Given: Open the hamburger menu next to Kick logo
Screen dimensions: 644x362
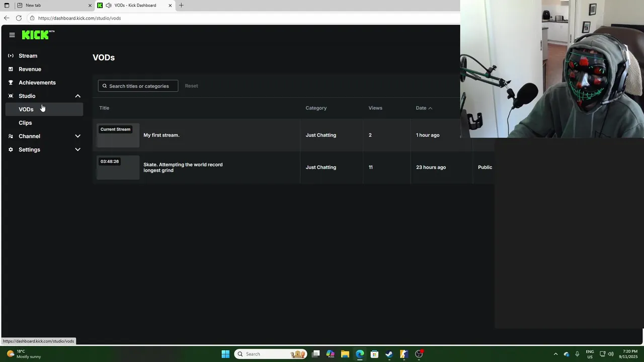Looking at the screenshot, I should coord(12,35).
